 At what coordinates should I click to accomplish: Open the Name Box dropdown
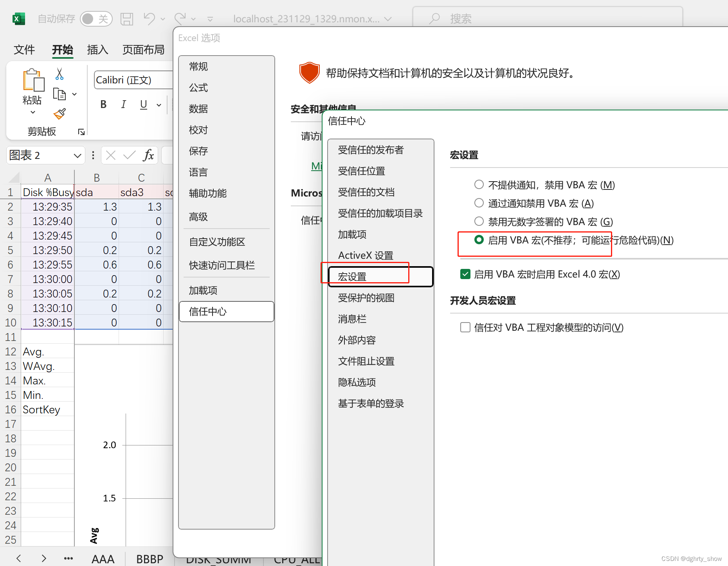click(77, 156)
